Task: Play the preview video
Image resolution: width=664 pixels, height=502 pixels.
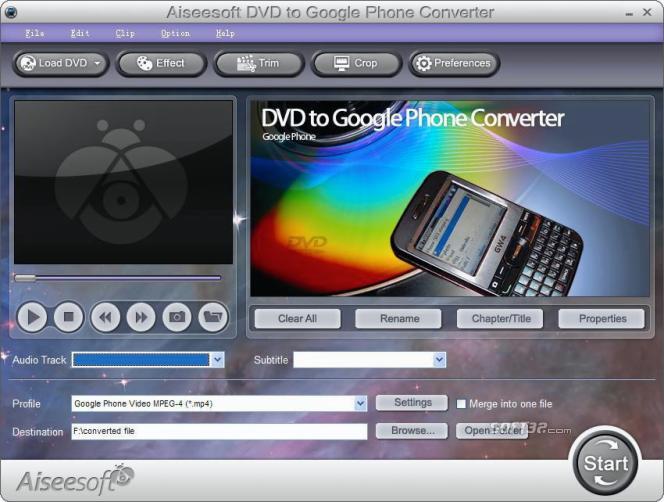Action: [x=32, y=317]
